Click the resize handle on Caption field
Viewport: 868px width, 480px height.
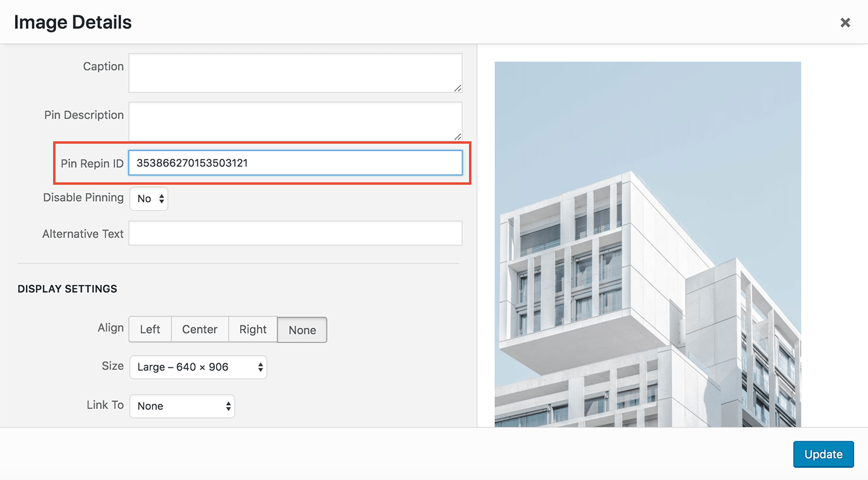point(458,89)
